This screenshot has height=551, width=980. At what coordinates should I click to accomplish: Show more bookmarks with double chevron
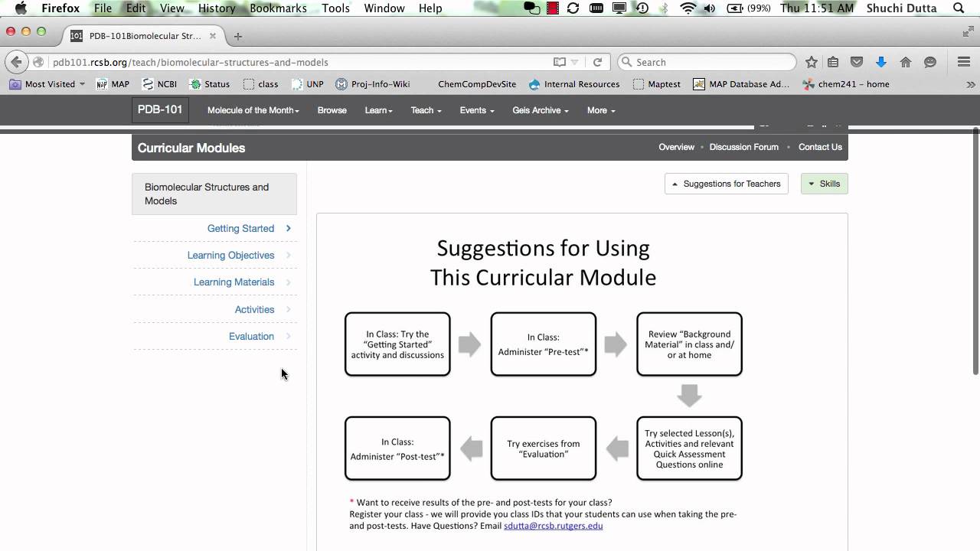point(971,84)
